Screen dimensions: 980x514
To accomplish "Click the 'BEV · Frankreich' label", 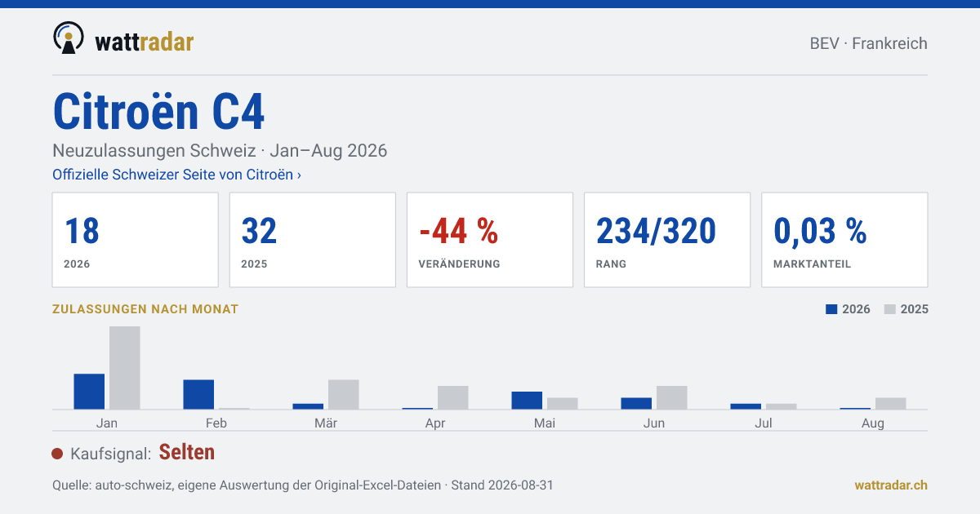I will click(869, 43).
